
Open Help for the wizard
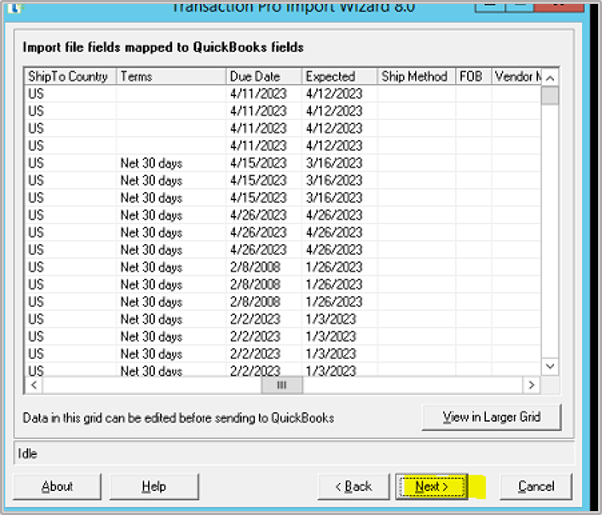click(x=154, y=486)
